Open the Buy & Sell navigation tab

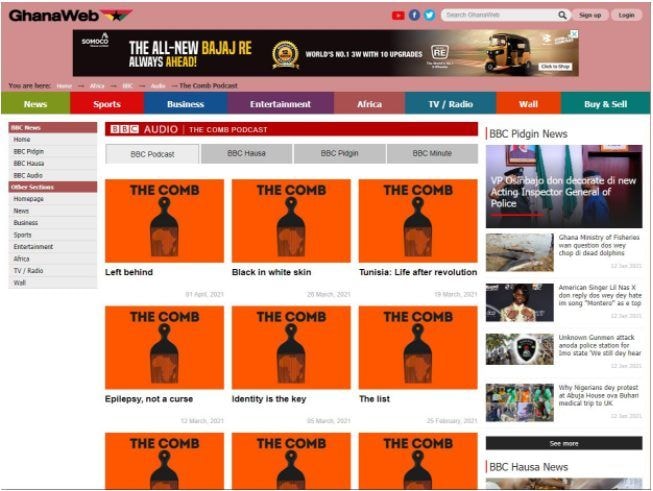pyautogui.click(x=606, y=104)
